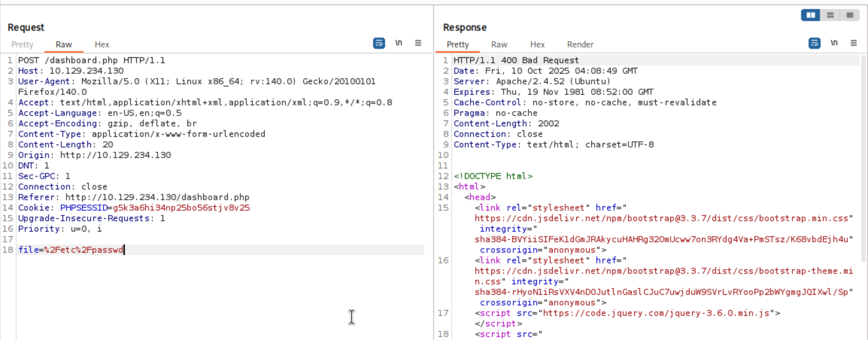Viewport: 868px width, 340px height.
Task: Click the POST /dashboard.php request line
Action: pos(91,61)
